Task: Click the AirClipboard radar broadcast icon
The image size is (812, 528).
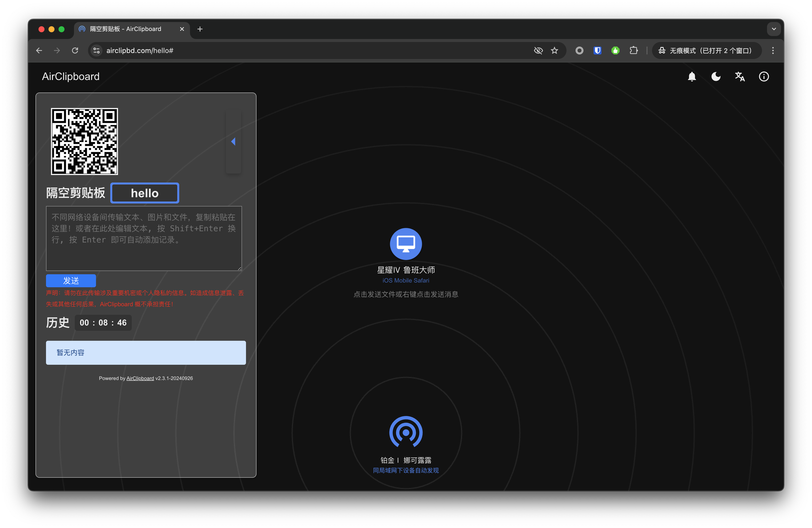Action: coord(406,432)
